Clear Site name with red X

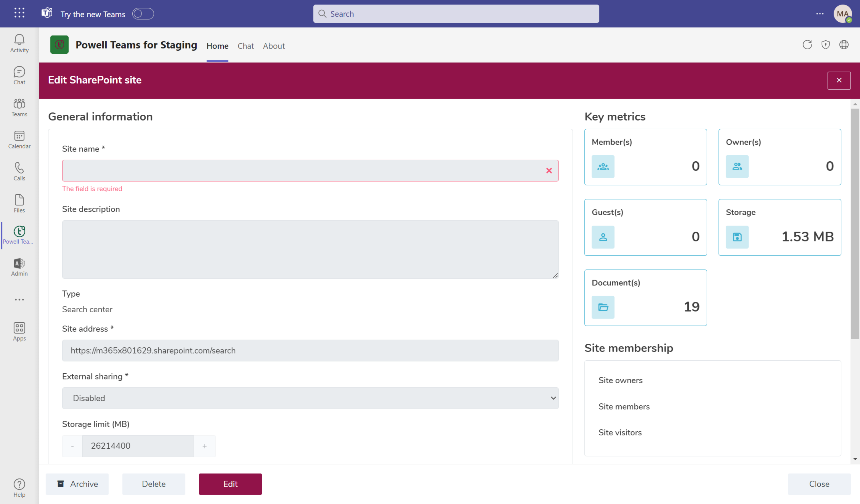549,171
